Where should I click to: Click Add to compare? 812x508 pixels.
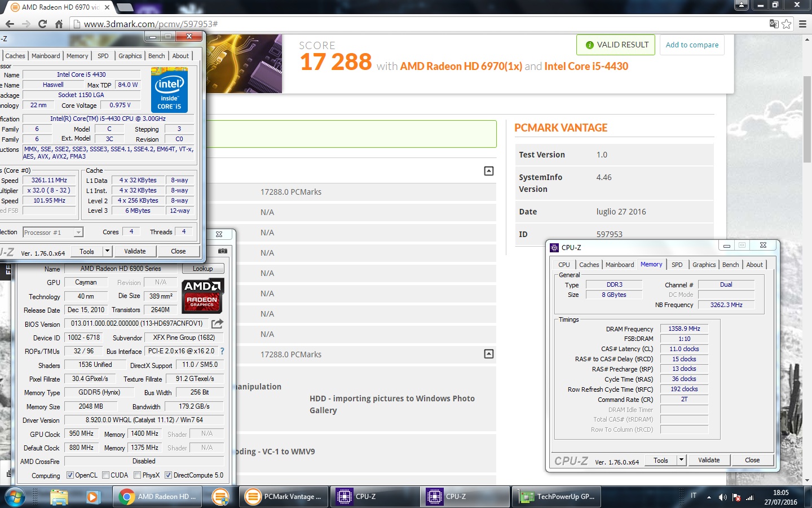tap(692, 45)
